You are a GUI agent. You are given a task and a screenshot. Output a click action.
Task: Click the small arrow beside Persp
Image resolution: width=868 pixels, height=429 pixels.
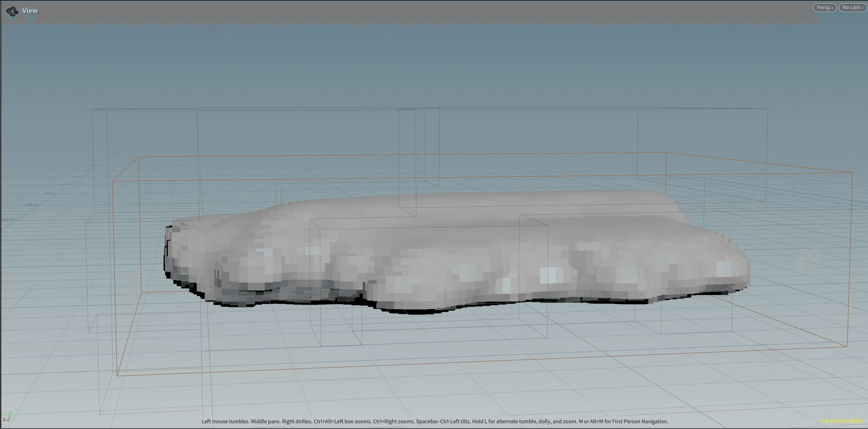tap(832, 8)
